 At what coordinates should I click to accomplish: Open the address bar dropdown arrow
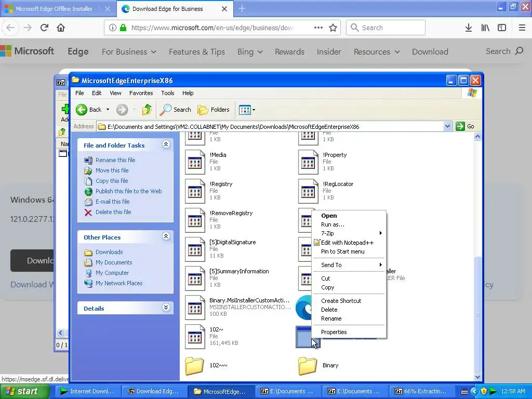click(x=447, y=126)
